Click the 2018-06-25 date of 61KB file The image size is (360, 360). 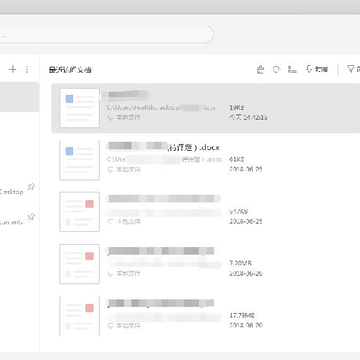tap(246, 169)
